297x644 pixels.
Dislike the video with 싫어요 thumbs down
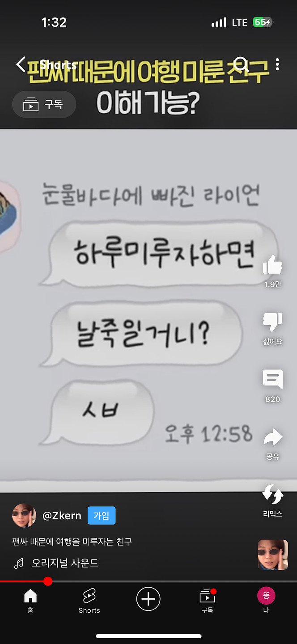272,322
